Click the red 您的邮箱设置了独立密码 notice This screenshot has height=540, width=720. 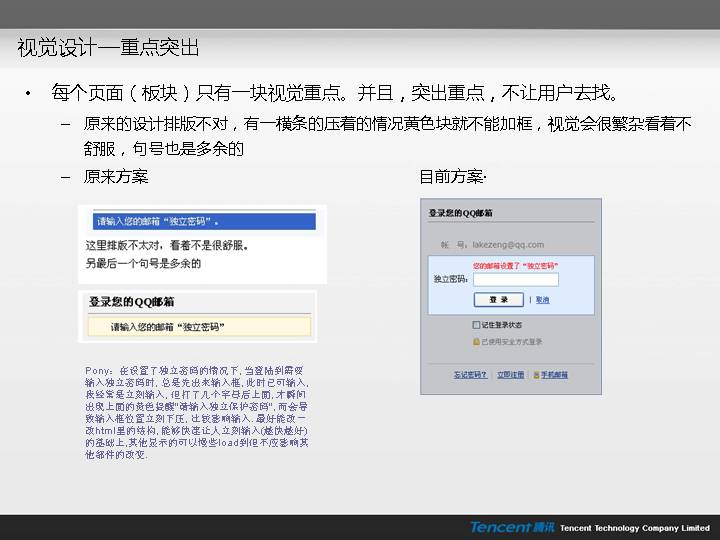[514, 266]
